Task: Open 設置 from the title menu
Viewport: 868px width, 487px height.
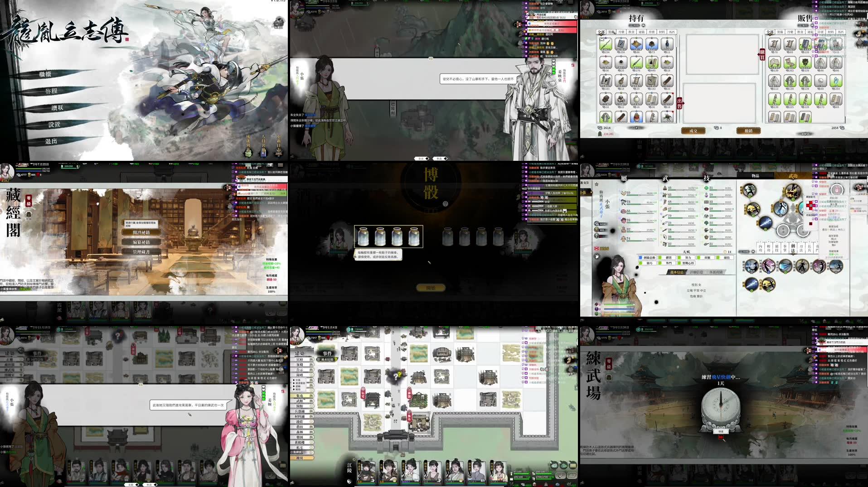Action: pos(54,125)
